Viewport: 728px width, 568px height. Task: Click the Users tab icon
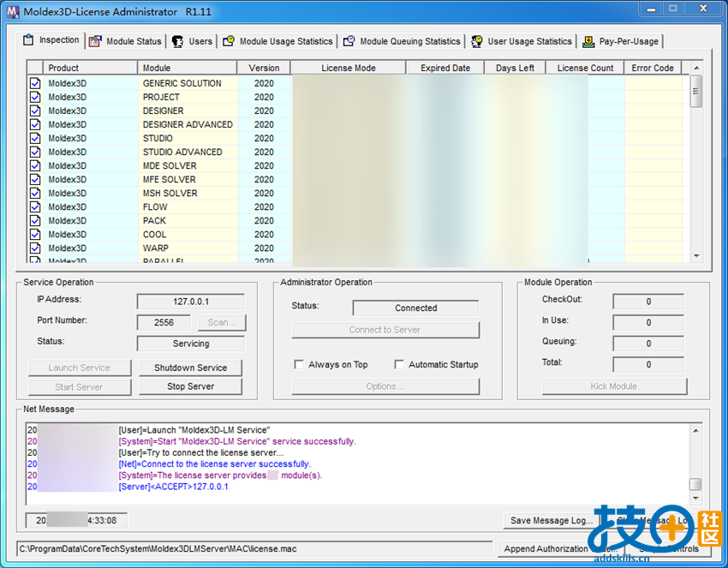[x=177, y=41]
